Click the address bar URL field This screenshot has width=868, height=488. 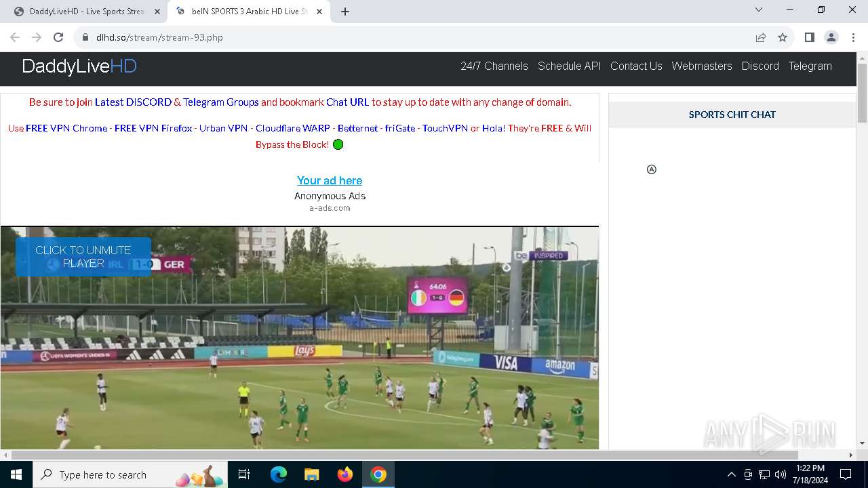click(x=414, y=37)
